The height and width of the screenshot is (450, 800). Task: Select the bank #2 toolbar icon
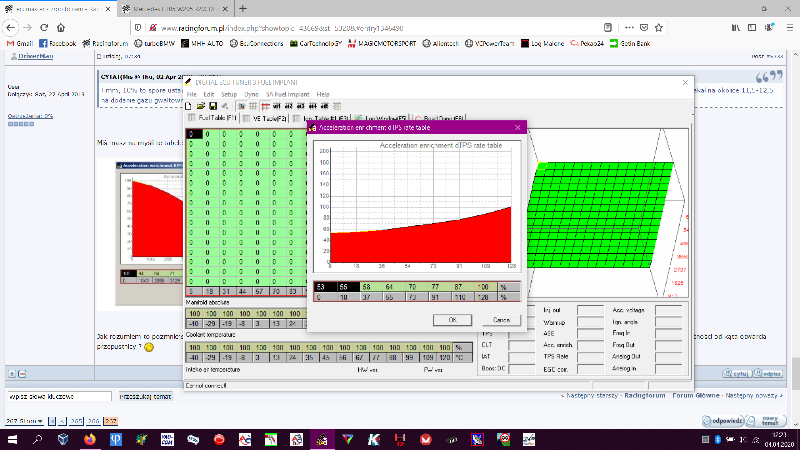[x=289, y=106]
